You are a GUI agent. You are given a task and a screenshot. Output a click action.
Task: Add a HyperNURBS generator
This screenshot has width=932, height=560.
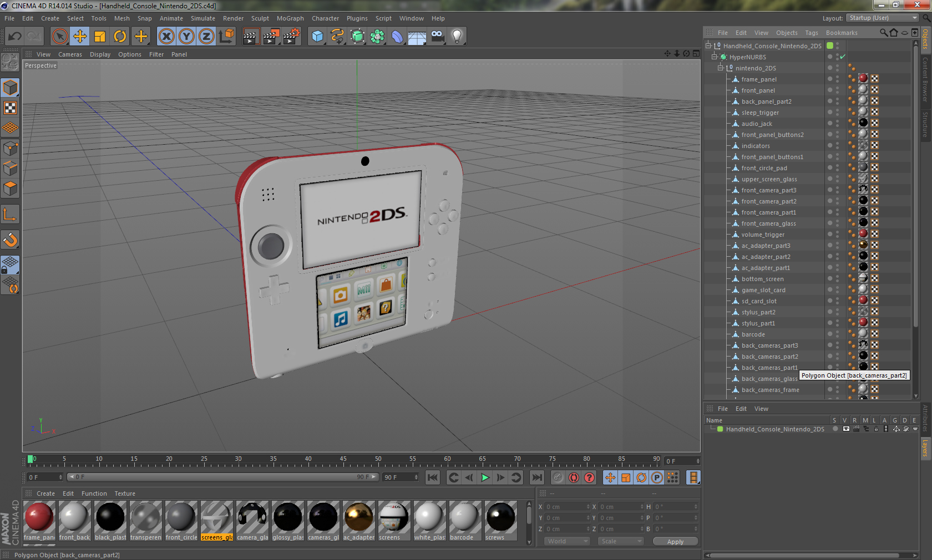[357, 37]
